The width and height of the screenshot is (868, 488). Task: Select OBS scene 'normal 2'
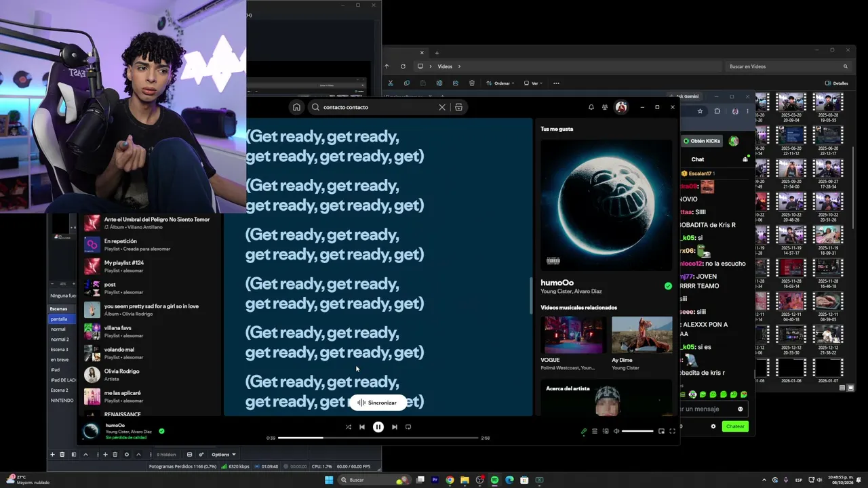62,339
